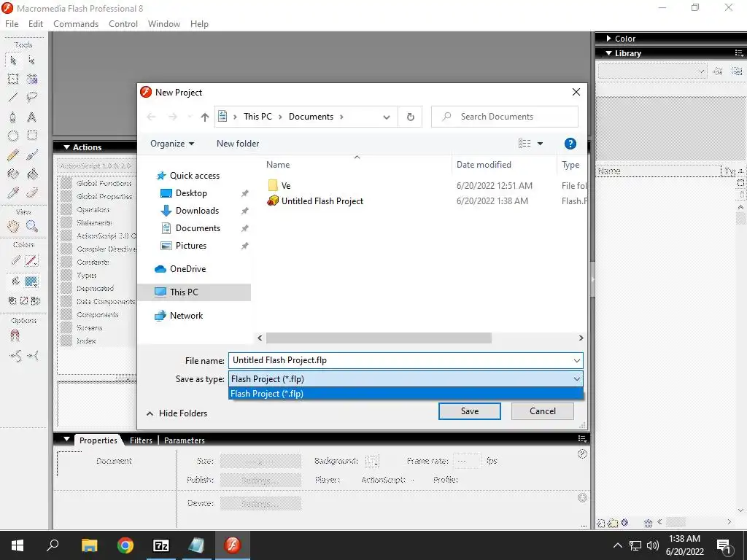Open Google Chrome from the taskbar

coord(125,545)
